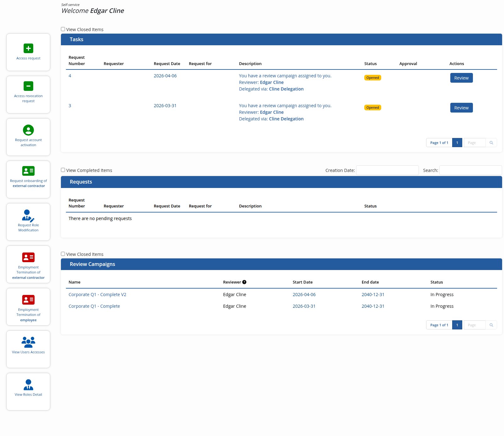Click the Requests panel header
Viewport: 504px width, 436px height.
281,182
